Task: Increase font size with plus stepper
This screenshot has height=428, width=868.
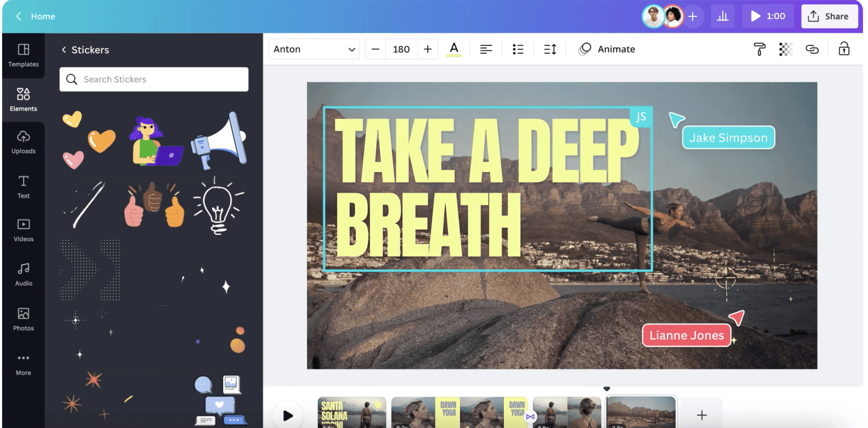Action: pos(428,49)
